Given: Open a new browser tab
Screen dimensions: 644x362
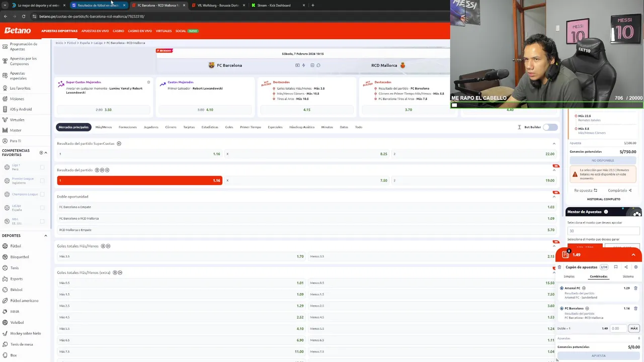Looking at the screenshot, I should (x=313, y=6).
